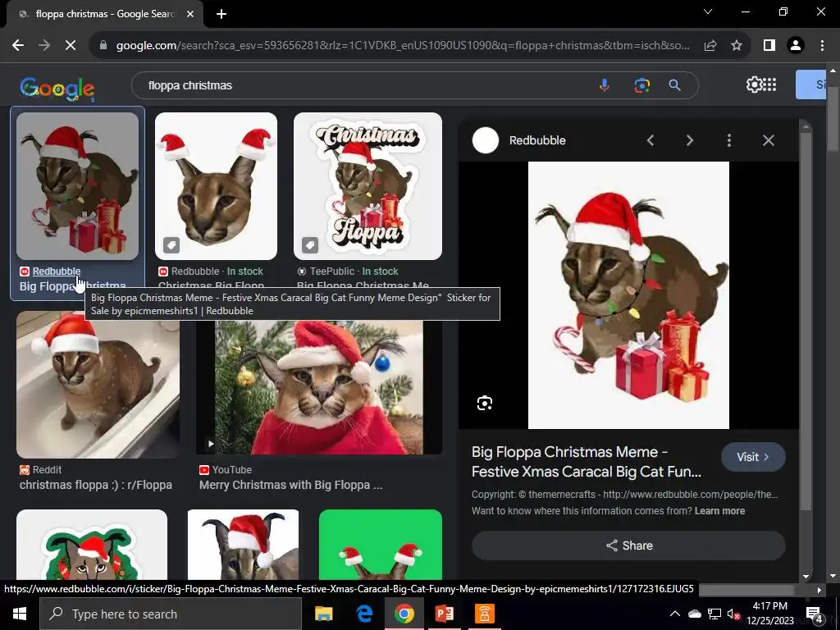Viewport: 840px width, 630px height.
Task: Open Merry Christmas with Big Floppa link
Action: coord(291,485)
